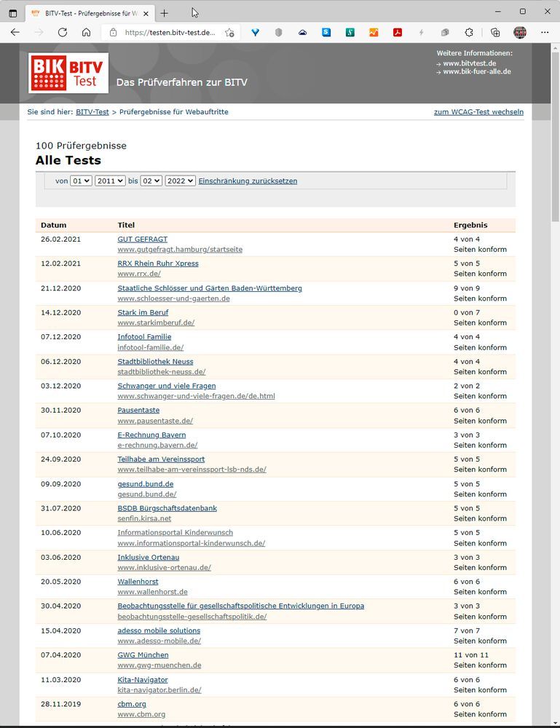The width and height of the screenshot is (560, 728).
Task: Open the browser profile avatar
Action: click(520, 32)
